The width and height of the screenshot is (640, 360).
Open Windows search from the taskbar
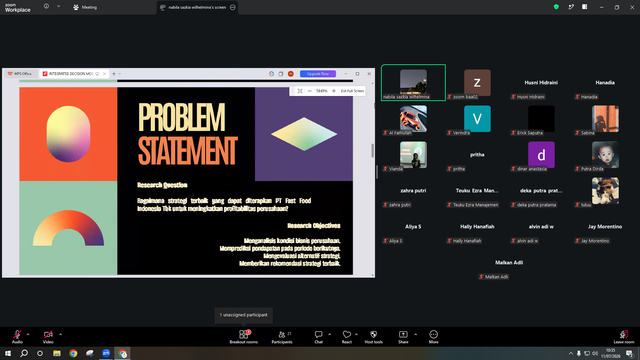pyautogui.click(x=24, y=353)
